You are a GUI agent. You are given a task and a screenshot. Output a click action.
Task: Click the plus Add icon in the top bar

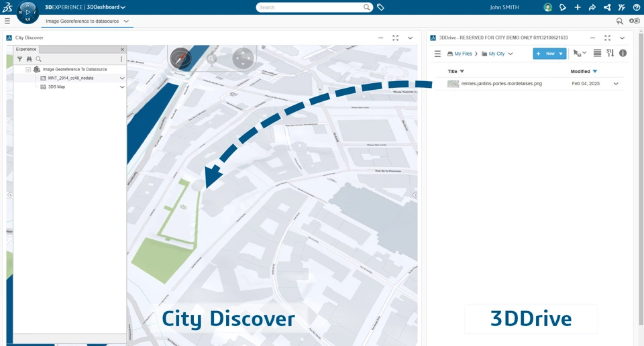click(x=578, y=7)
